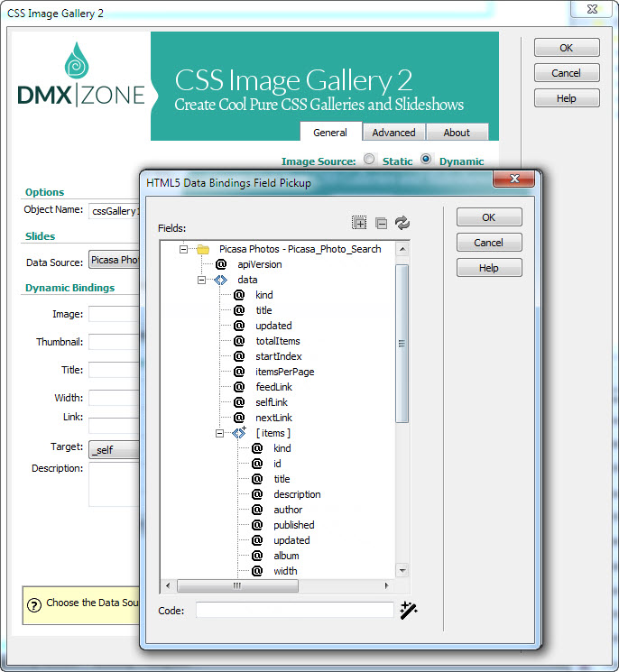Click the @ icon beside totalItems

tap(239, 341)
